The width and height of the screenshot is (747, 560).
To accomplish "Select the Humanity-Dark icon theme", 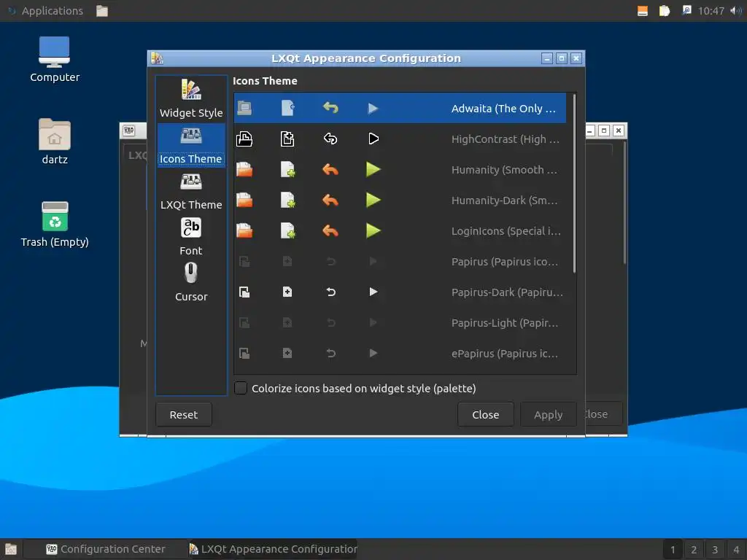I will click(400, 201).
